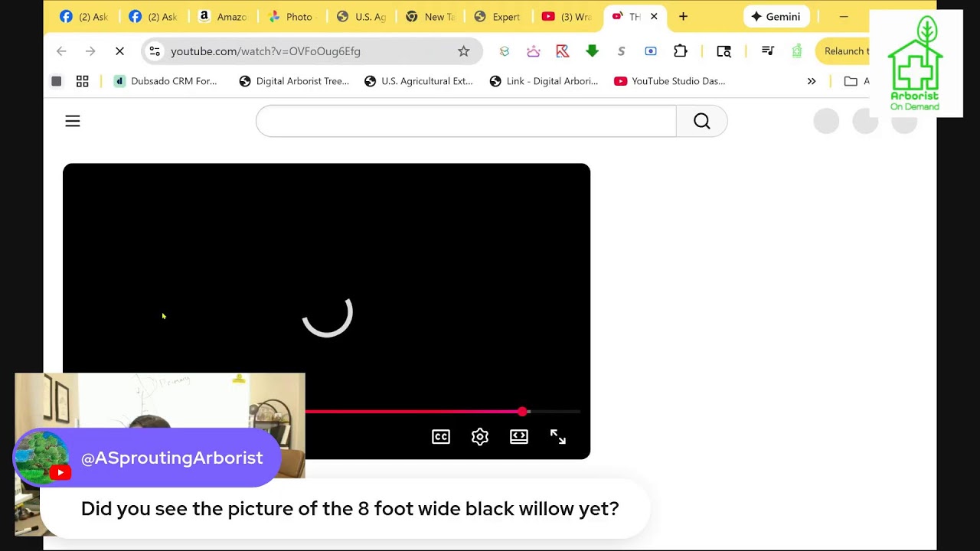The height and width of the screenshot is (551, 980).
Task: Click the @ASproutingArborist channel label
Action: pyautogui.click(x=171, y=458)
